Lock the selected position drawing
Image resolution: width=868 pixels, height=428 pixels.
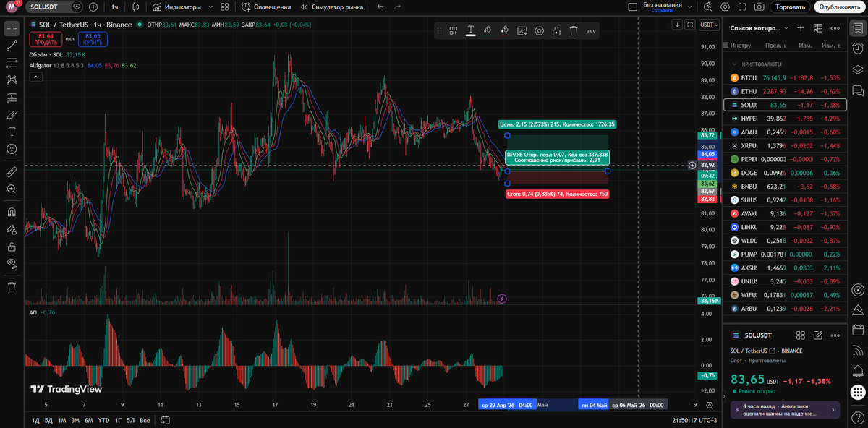(556, 30)
